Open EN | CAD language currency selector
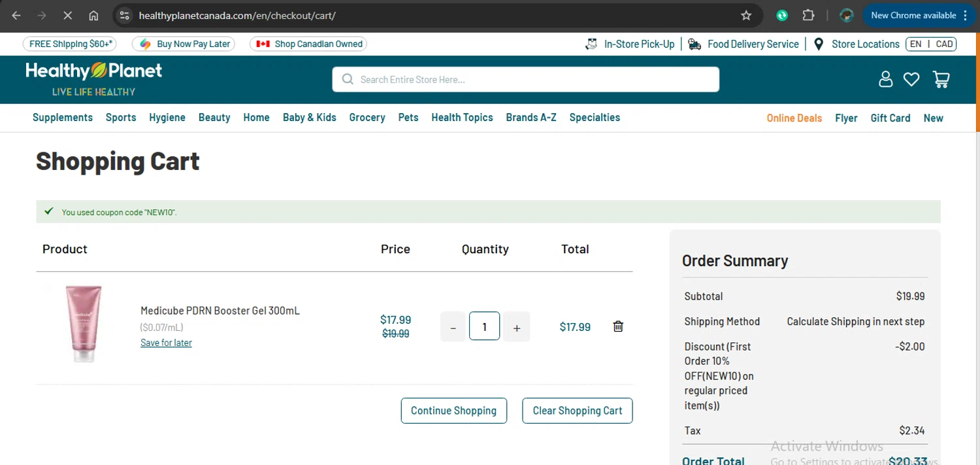 coord(931,44)
